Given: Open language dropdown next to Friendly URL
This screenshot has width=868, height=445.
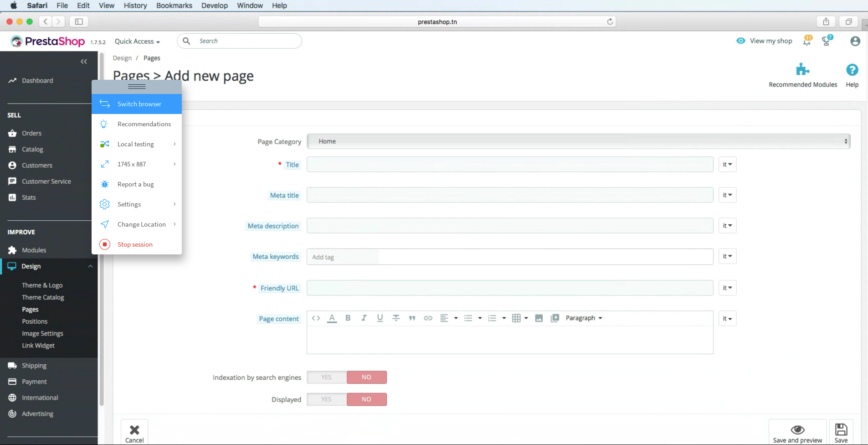Looking at the screenshot, I should [x=727, y=288].
